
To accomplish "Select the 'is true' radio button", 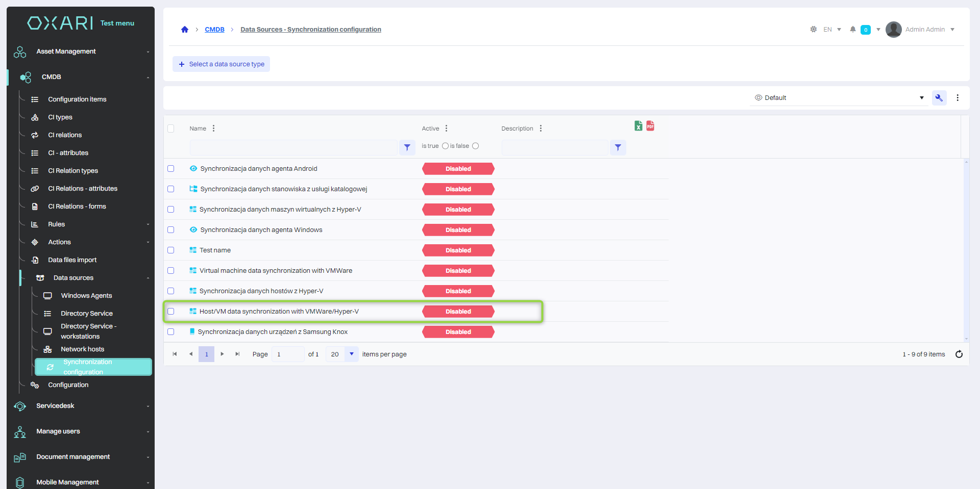I will [445, 146].
